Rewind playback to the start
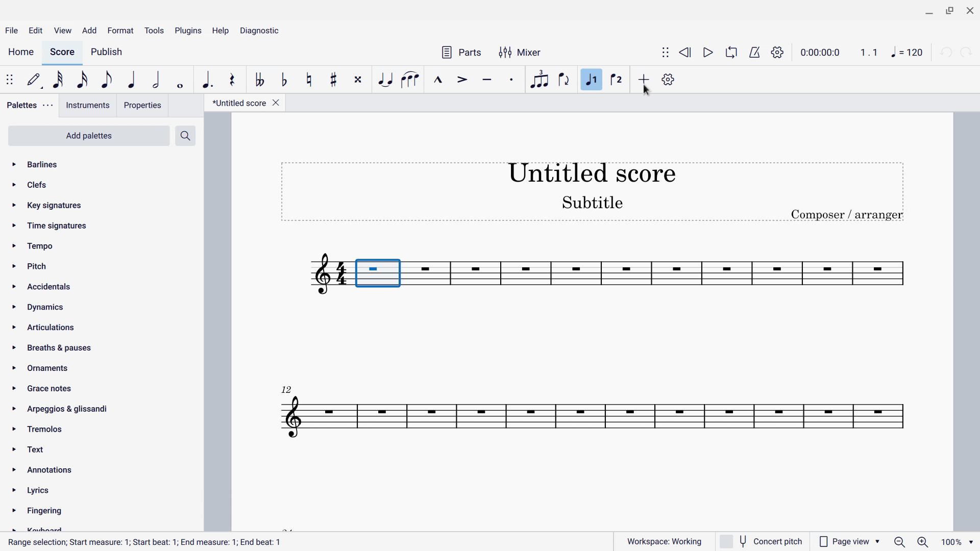The height and width of the screenshot is (551, 980). (x=685, y=53)
